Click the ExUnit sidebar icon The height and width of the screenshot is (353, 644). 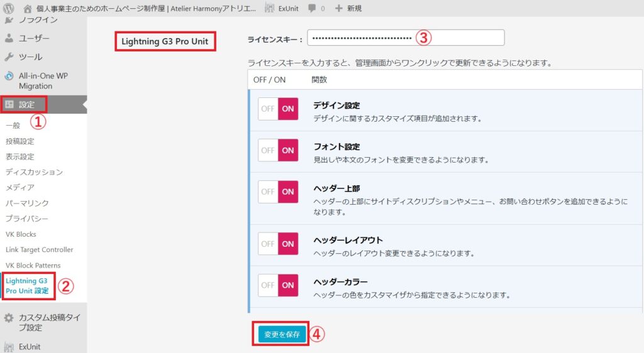pos(9,347)
